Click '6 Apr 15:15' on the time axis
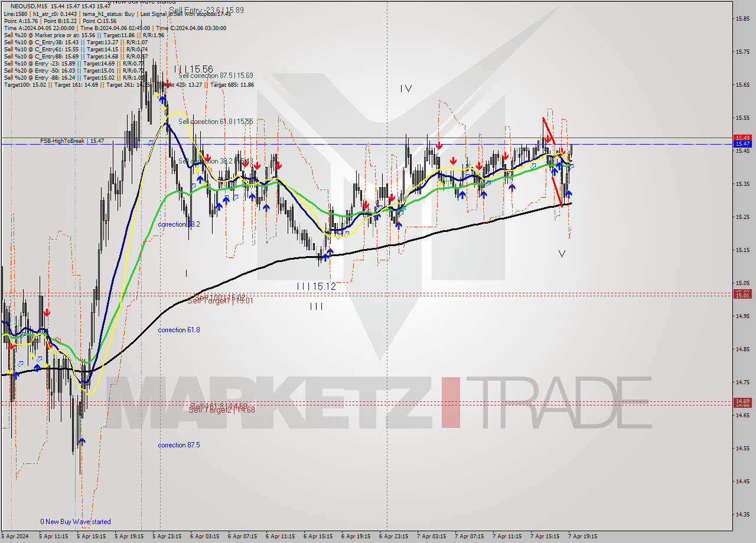Image resolution: width=756 pixels, height=543 pixels. 319,537
